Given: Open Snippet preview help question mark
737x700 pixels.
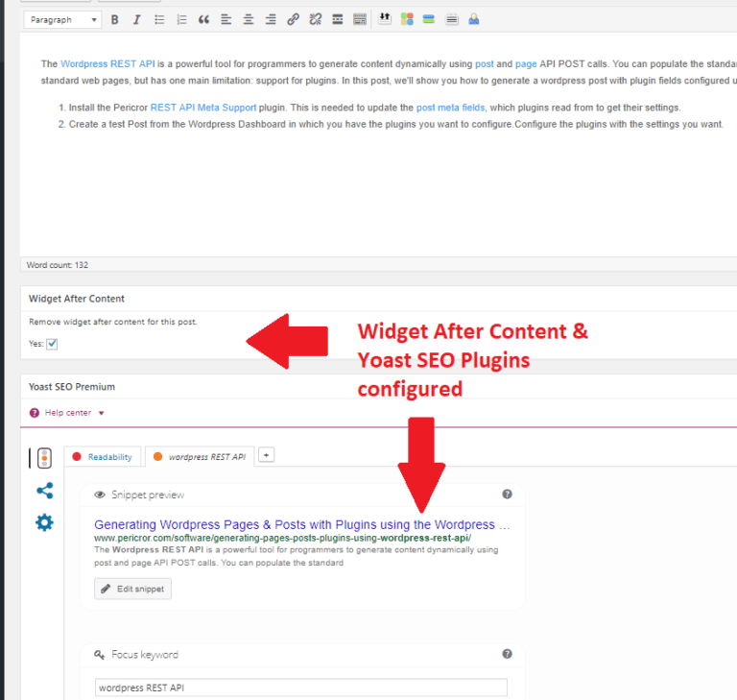Looking at the screenshot, I should [507, 494].
